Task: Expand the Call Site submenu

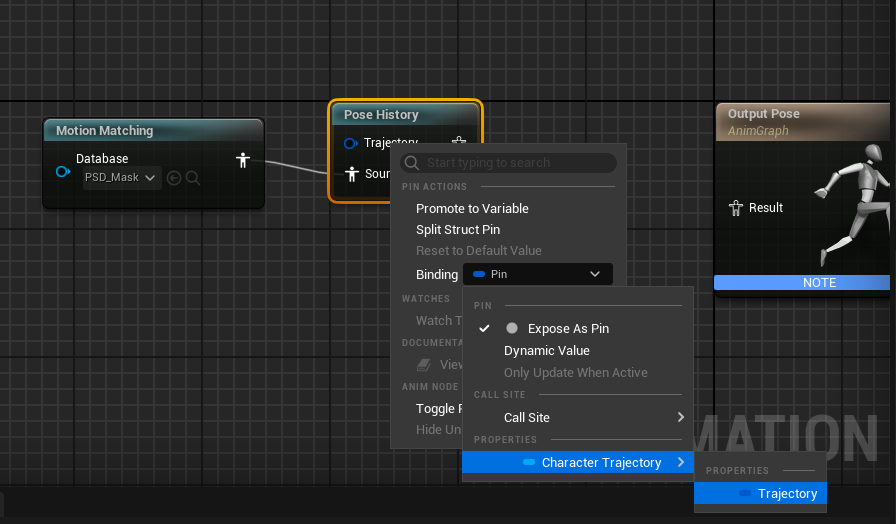Action: coord(578,418)
